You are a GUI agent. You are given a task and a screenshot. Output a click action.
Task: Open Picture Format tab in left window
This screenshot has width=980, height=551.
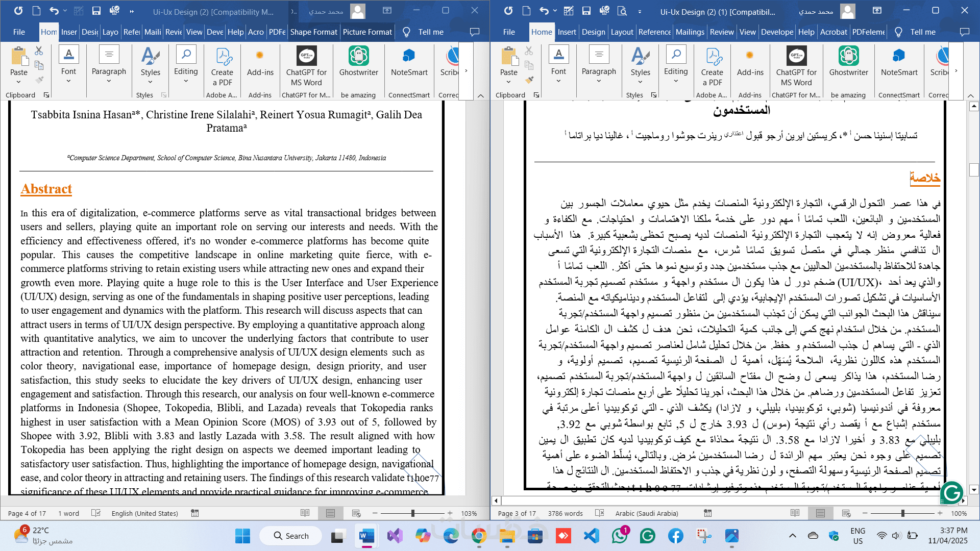click(367, 32)
